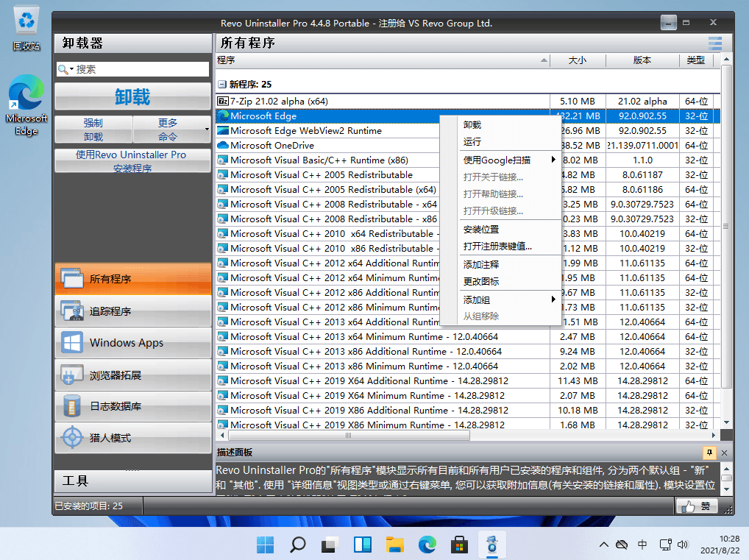
Task: Open Widgets on the taskbar
Action: (x=362, y=545)
